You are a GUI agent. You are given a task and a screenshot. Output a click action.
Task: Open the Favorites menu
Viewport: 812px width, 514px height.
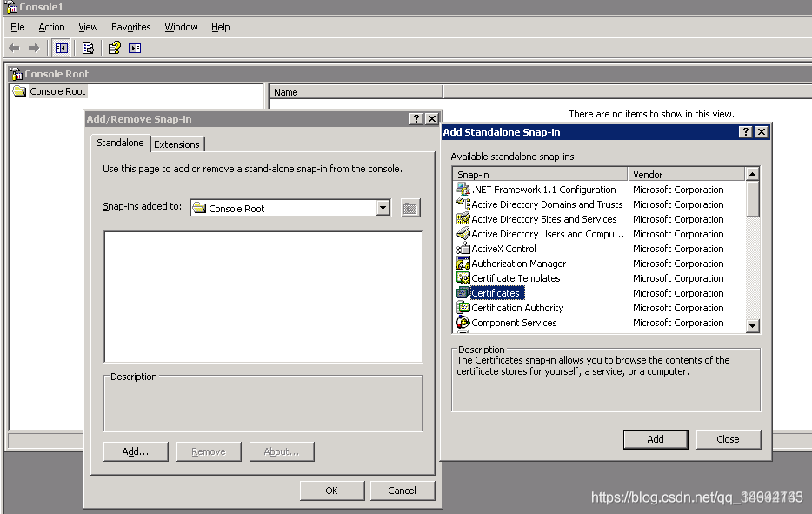coord(130,27)
